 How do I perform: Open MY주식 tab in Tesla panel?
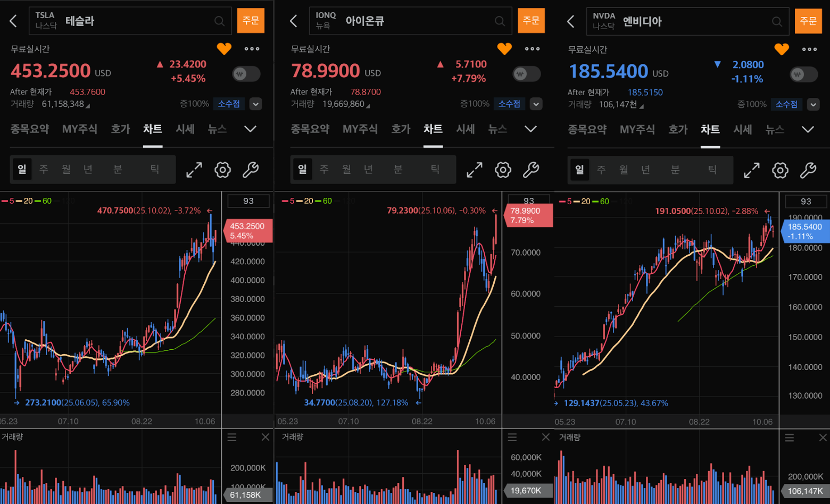[x=80, y=129]
